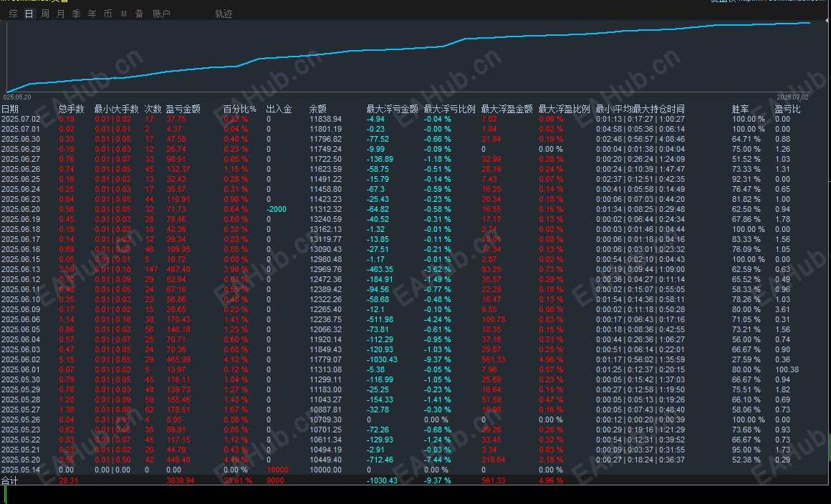This screenshot has height=504, width=831.
Task: Open the 账户 account tab
Action: coord(162,14)
